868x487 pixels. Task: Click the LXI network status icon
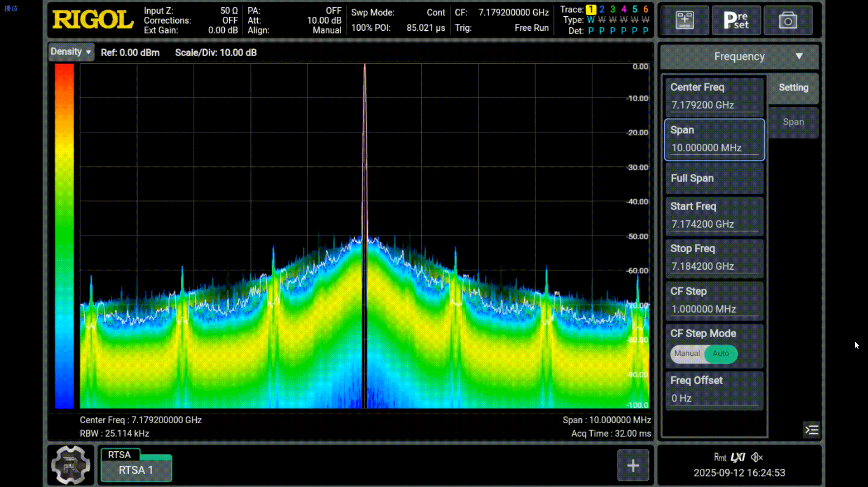[738, 457]
